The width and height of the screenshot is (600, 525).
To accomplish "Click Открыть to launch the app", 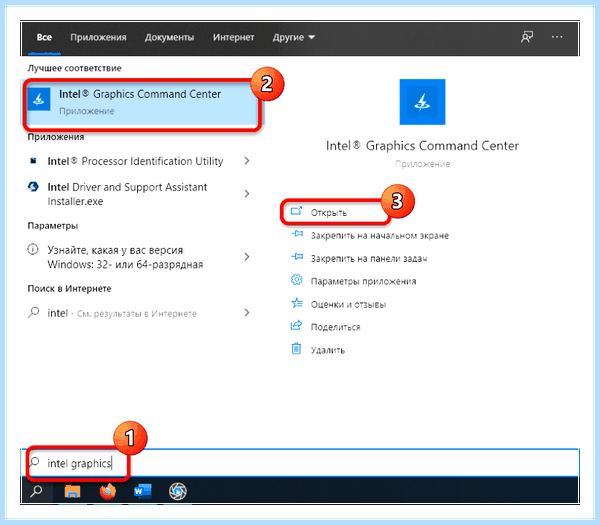I will coord(329,212).
